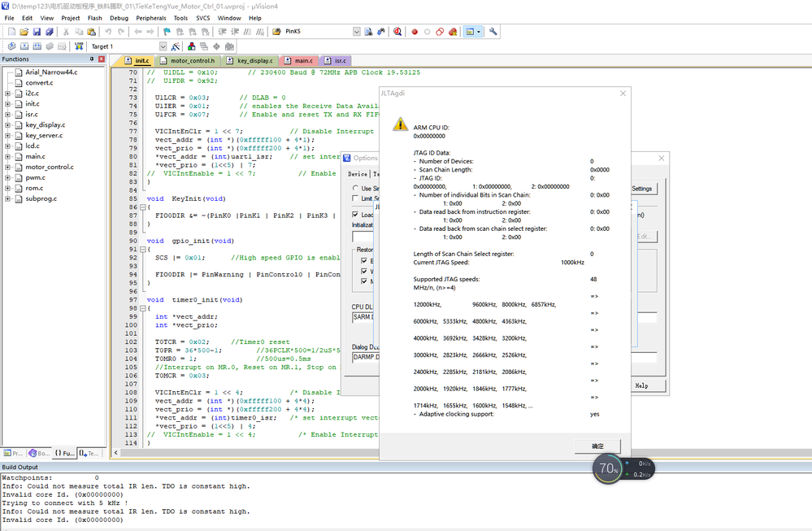This screenshot has height=531, width=812.
Task: Open Options for Target icon
Action: [x=177, y=46]
